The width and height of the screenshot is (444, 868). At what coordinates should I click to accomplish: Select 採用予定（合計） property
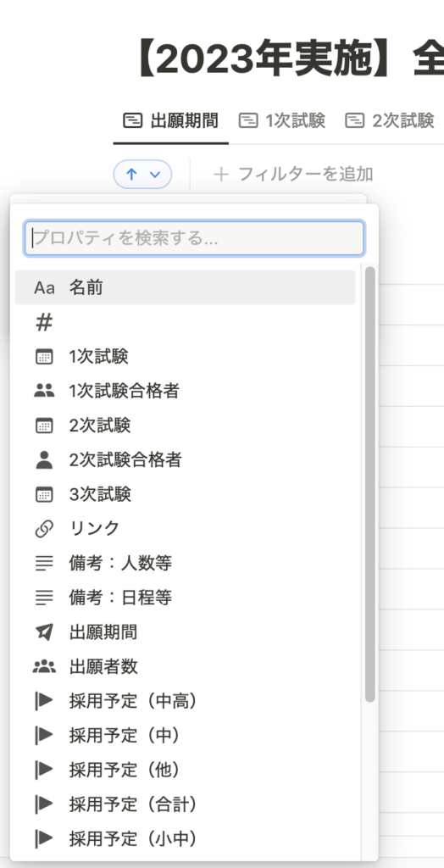[x=185, y=804]
